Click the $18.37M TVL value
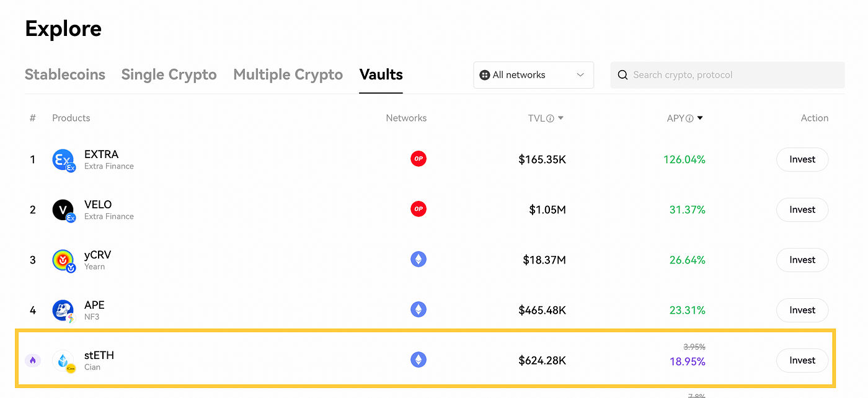The image size is (868, 398). pos(544,260)
